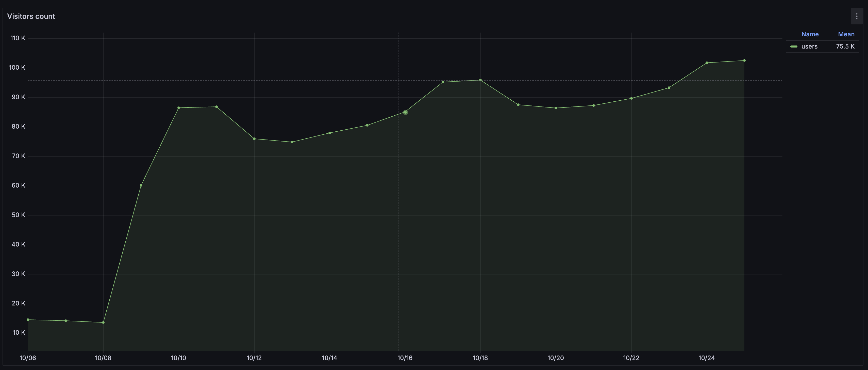This screenshot has height=370, width=868.
Task: Click the 10/10 x-axis label
Action: tap(178, 358)
